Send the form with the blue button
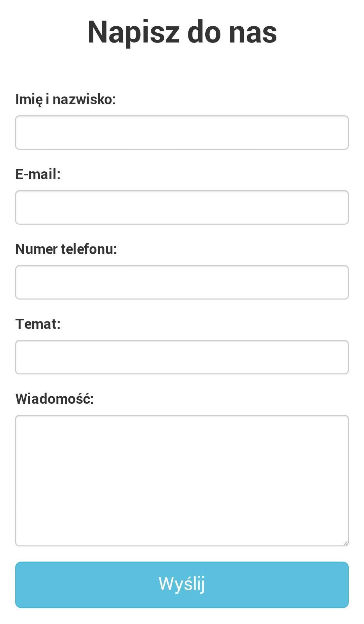The image size is (364, 624). tap(182, 585)
